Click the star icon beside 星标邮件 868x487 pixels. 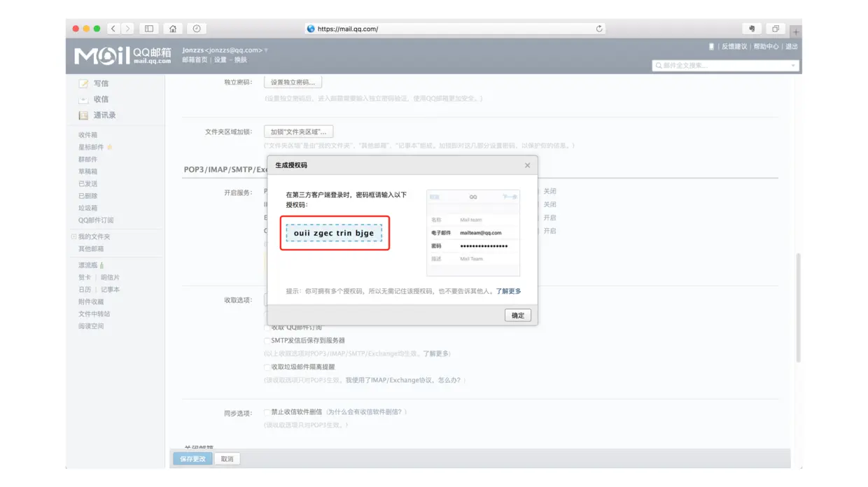tap(110, 147)
